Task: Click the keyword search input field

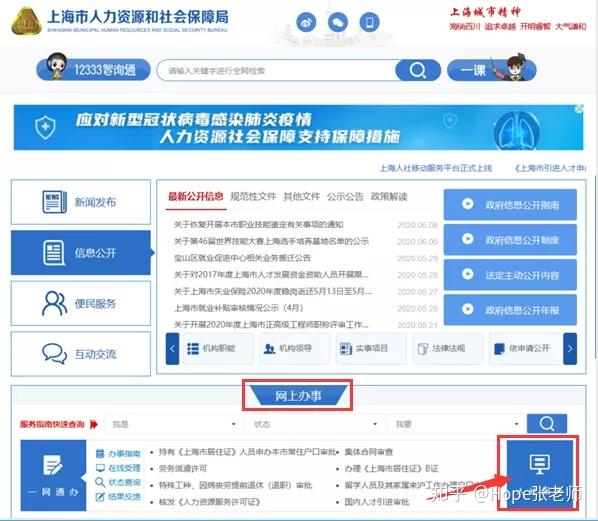Action: [276, 70]
